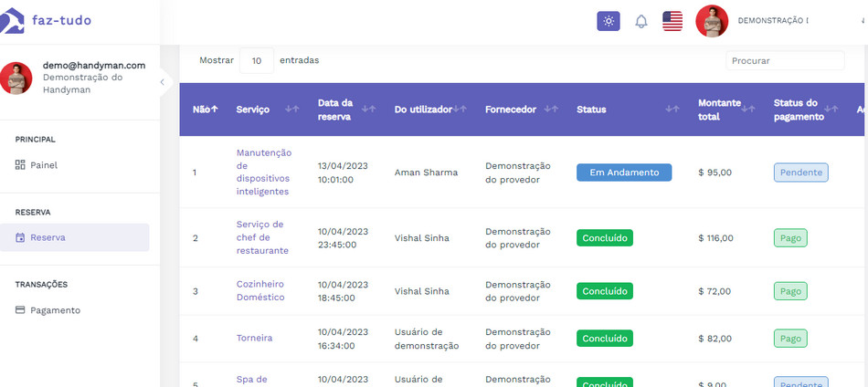This screenshot has height=387, width=868.
Task: Sort table by Fornecedor arrows
Action: [x=551, y=110]
